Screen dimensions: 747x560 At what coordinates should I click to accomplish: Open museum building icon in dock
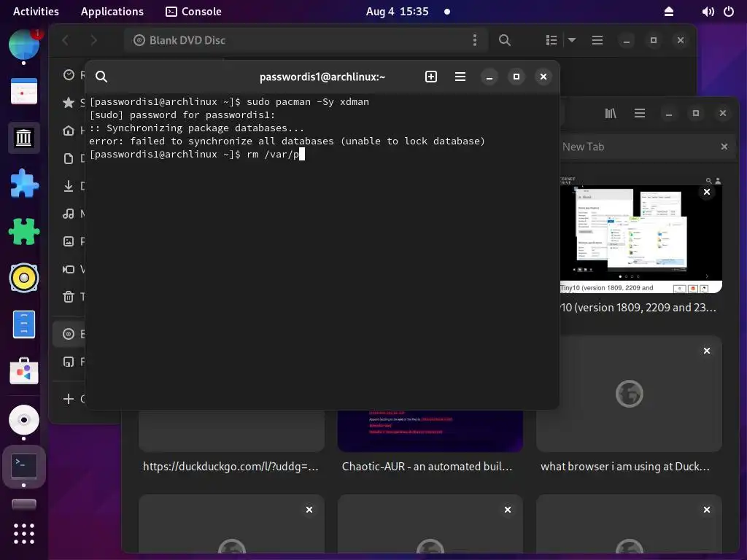pyautogui.click(x=24, y=138)
